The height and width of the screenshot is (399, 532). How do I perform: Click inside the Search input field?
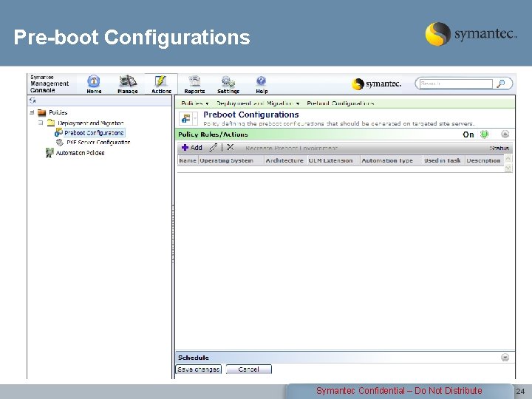(x=456, y=83)
